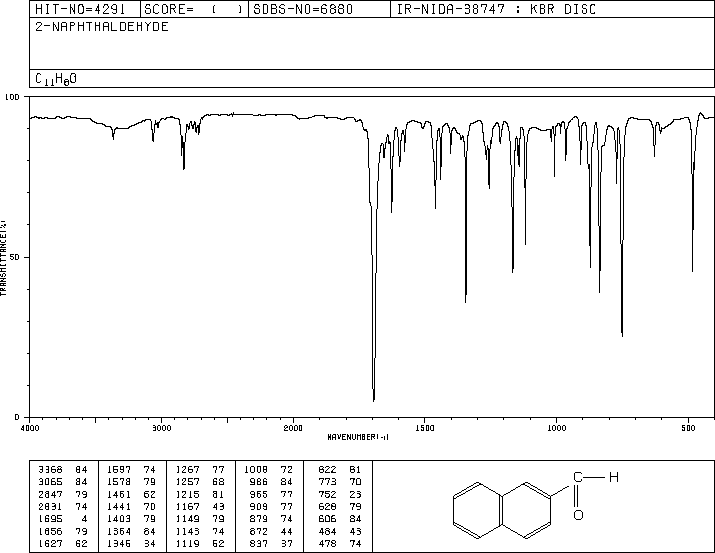Select the molecular formula C11H8O

(56, 79)
